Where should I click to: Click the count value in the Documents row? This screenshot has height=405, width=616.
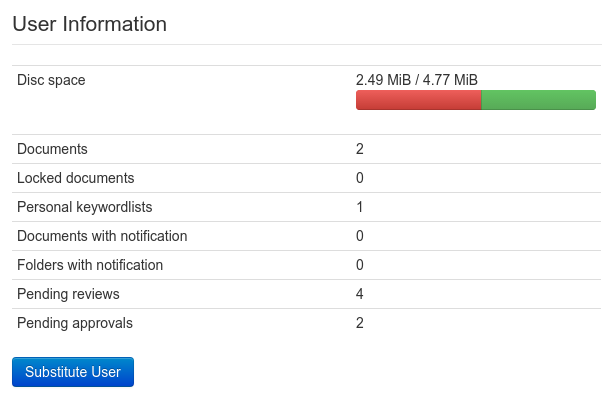click(360, 149)
